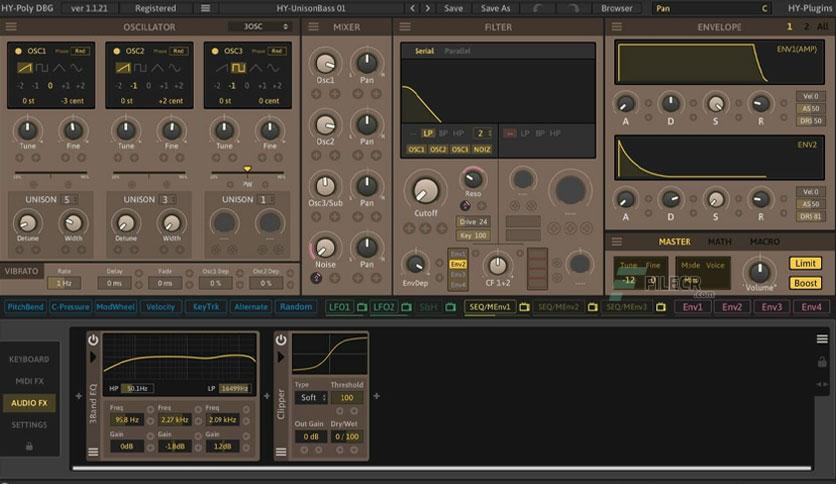Open the Audio FX rack menu icon
This screenshot has width=836, height=484.
(822, 339)
